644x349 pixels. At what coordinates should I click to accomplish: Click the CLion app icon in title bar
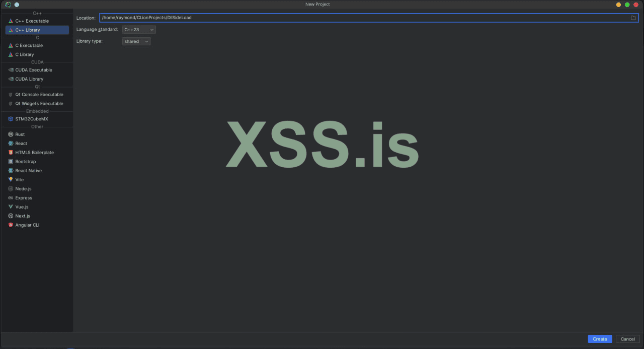click(x=8, y=5)
